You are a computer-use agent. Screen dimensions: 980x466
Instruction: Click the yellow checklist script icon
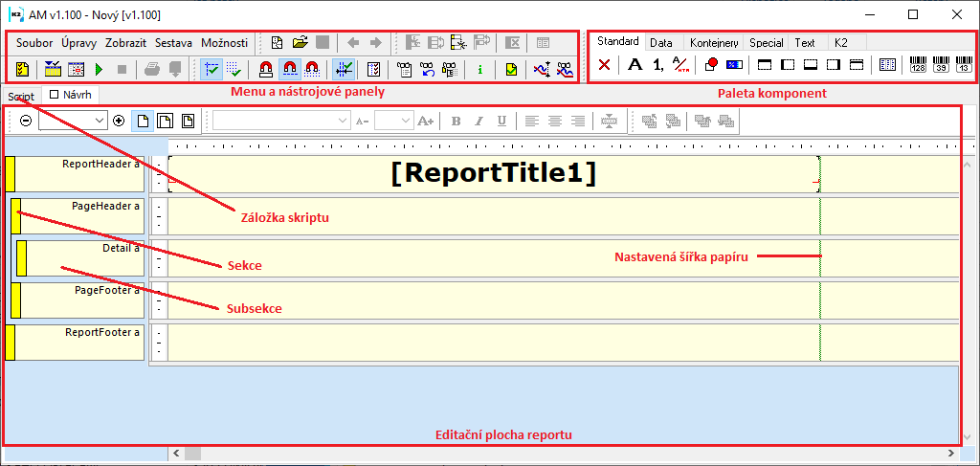click(x=23, y=69)
